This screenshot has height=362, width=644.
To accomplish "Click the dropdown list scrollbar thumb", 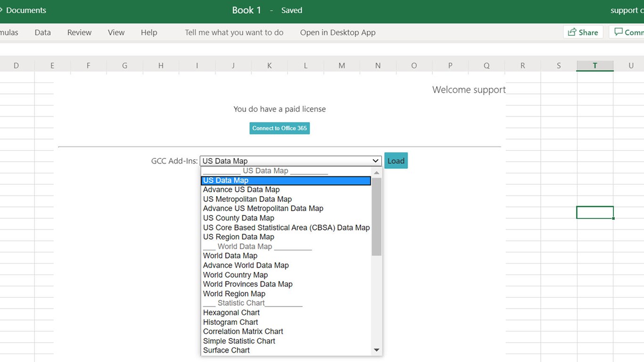I will pyautogui.click(x=376, y=216).
